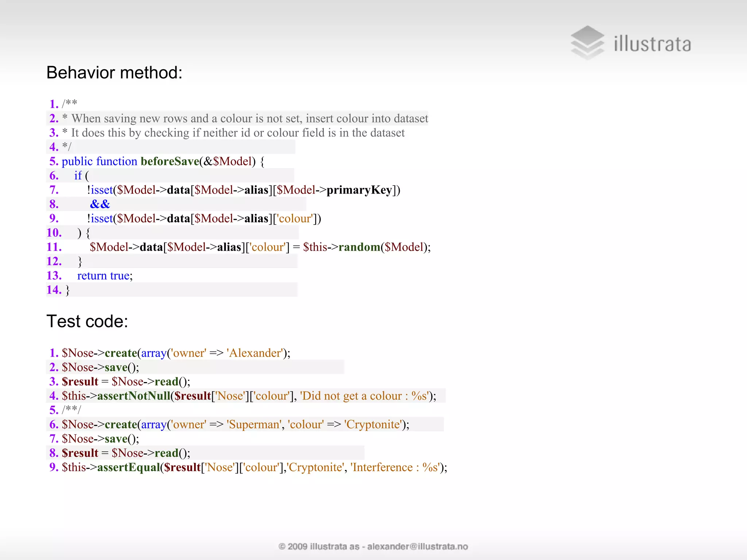Click the assertNotNull method name
Viewport: 747px width, 560px height.
click(x=133, y=396)
